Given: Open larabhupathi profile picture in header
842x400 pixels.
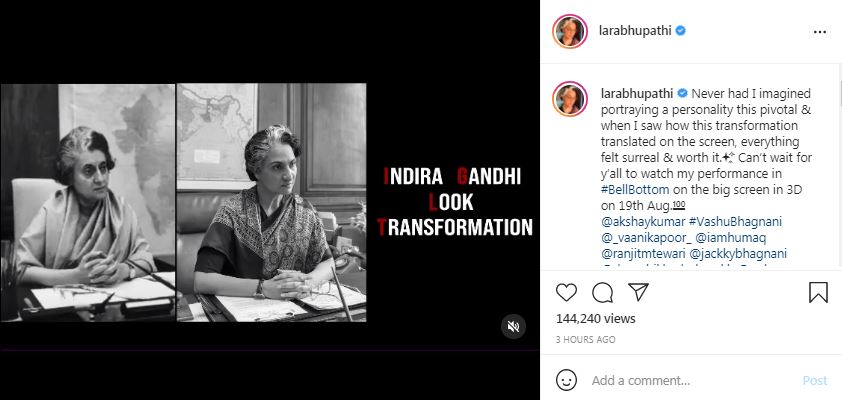Looking at the screenshot, I should (x=570, y=32).
